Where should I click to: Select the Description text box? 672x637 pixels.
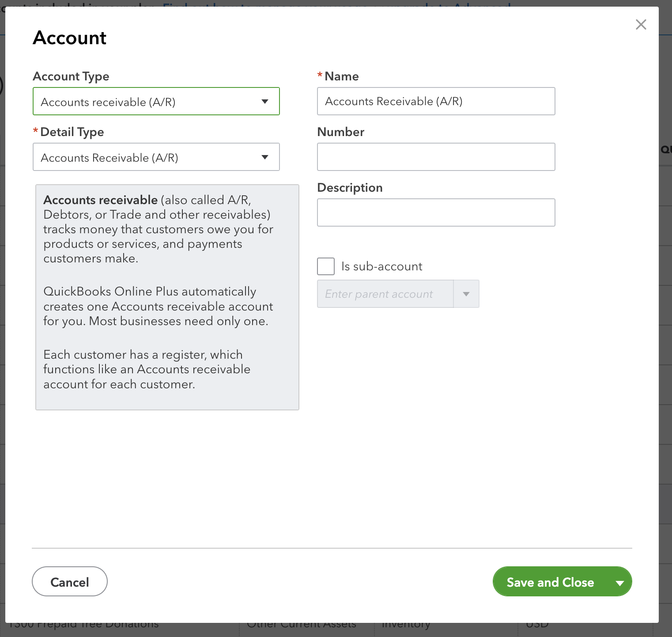tap(436, 212)
